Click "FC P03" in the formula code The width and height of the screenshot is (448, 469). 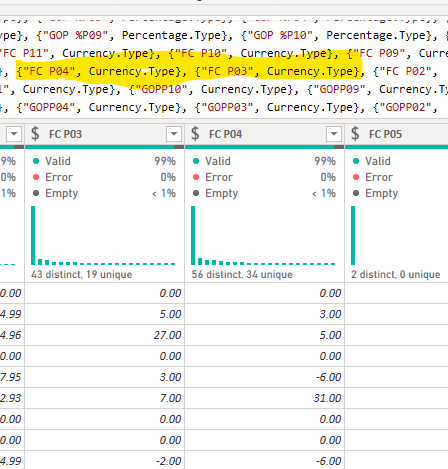227,71
